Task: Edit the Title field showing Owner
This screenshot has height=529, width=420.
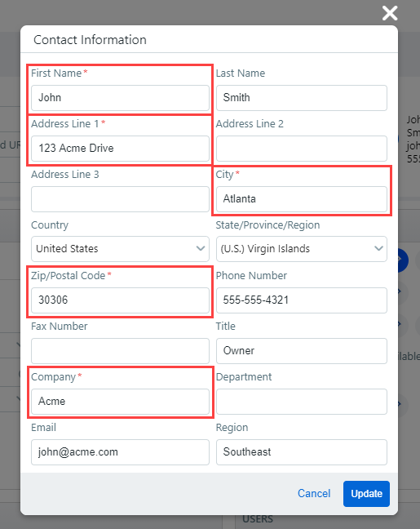Action: tap(302, 351)
